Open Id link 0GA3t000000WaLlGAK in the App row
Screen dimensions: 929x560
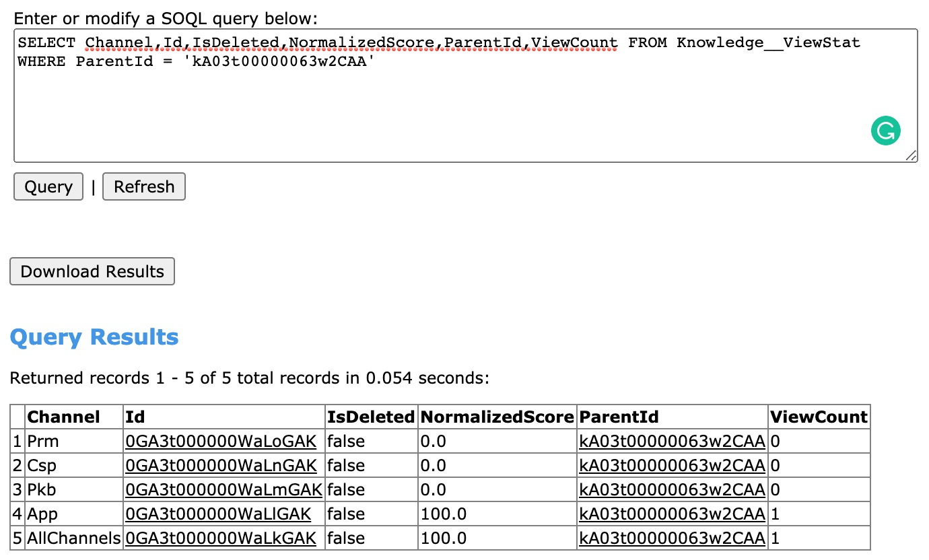click(x=219, y=514)
